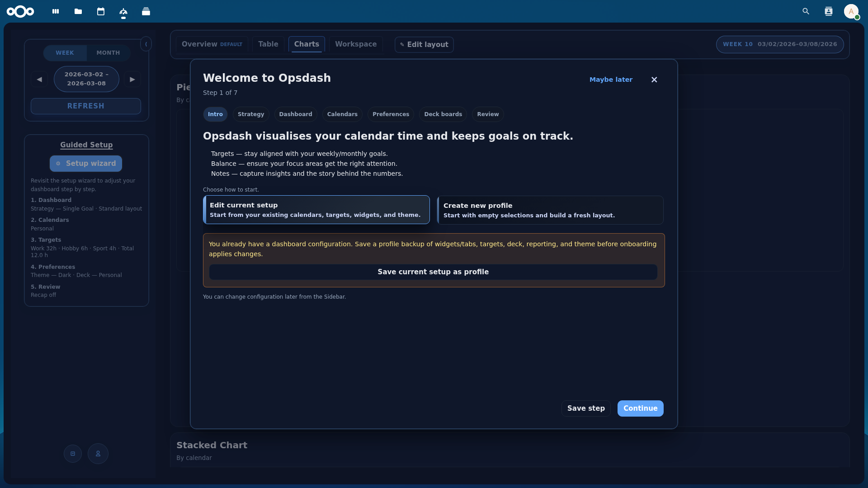Advance to next week with the right arrow
Image resolution: width=868 pixels, height=488 pixels.
point(132,79)
